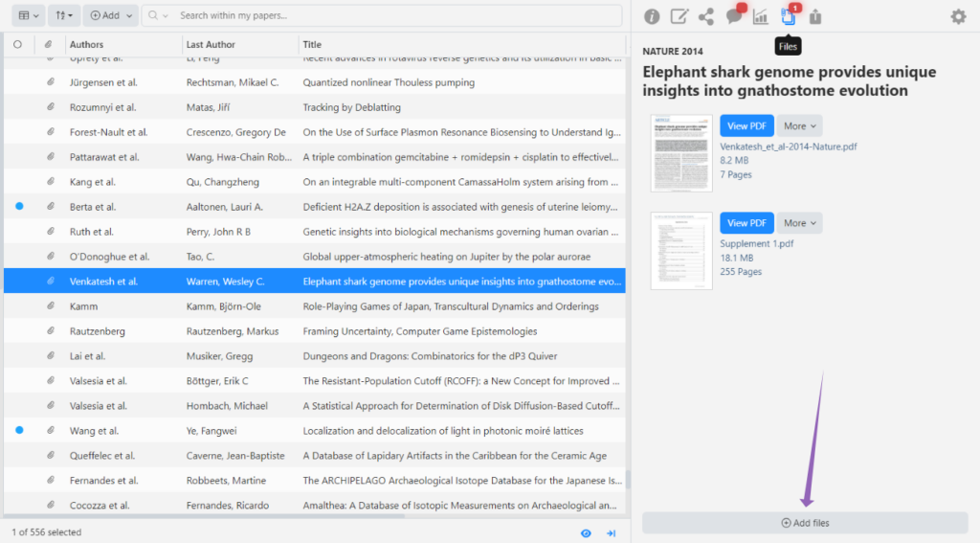Click View PDF for Venkatesh_et_al-2014-Nature.pdf

click(x=746, y=125)
